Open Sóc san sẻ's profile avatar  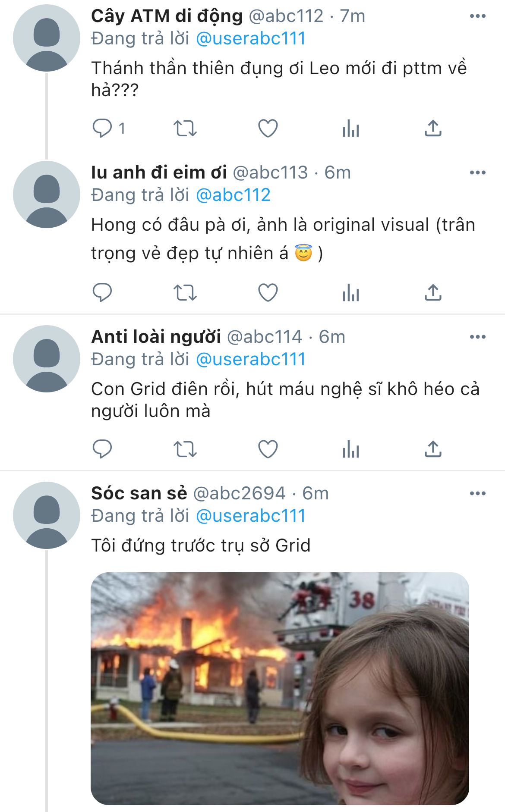coord(46,515)
